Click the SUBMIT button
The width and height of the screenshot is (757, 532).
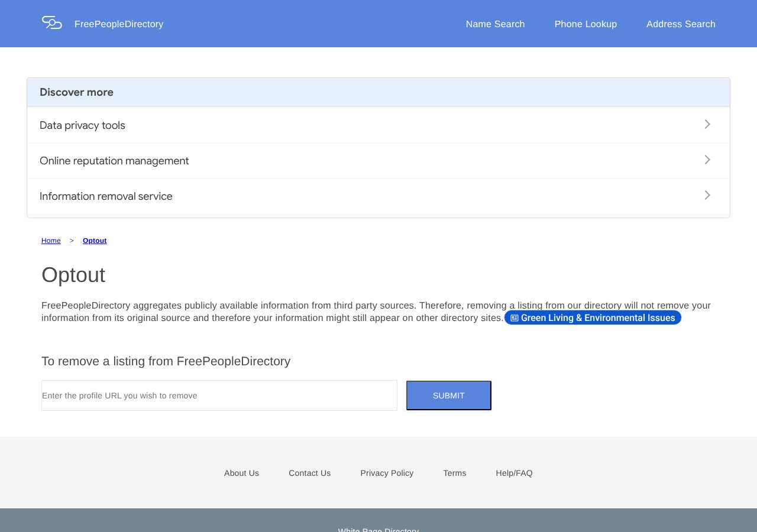click(449, 395)
